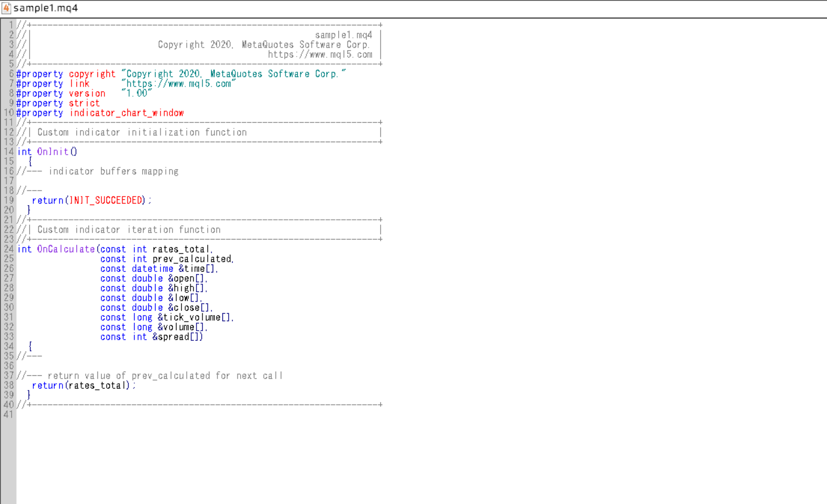
Task: Select the const datetime &time[] parameter
Action: tap(158, 268)
